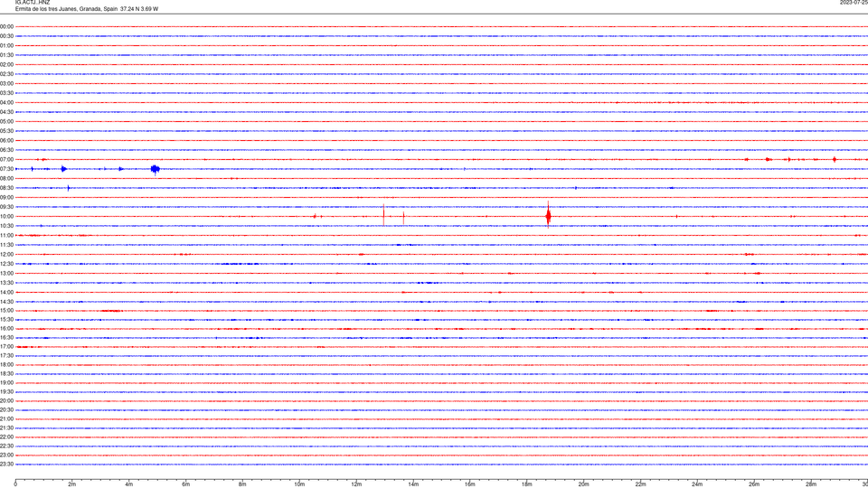The width and height of the screenshot is (868, 488).
Task: Click the 17:00 time row label
Action: pos(6,347)
